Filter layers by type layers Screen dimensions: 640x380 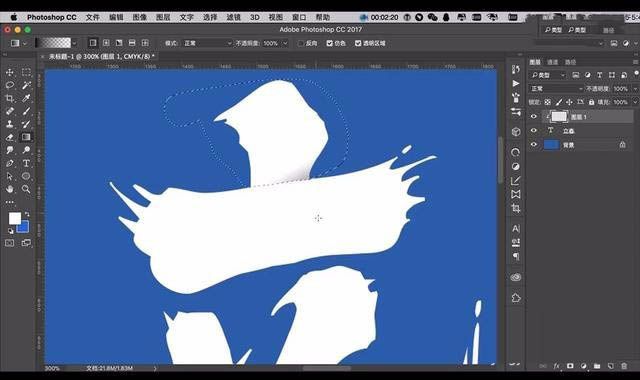[599, 75]
